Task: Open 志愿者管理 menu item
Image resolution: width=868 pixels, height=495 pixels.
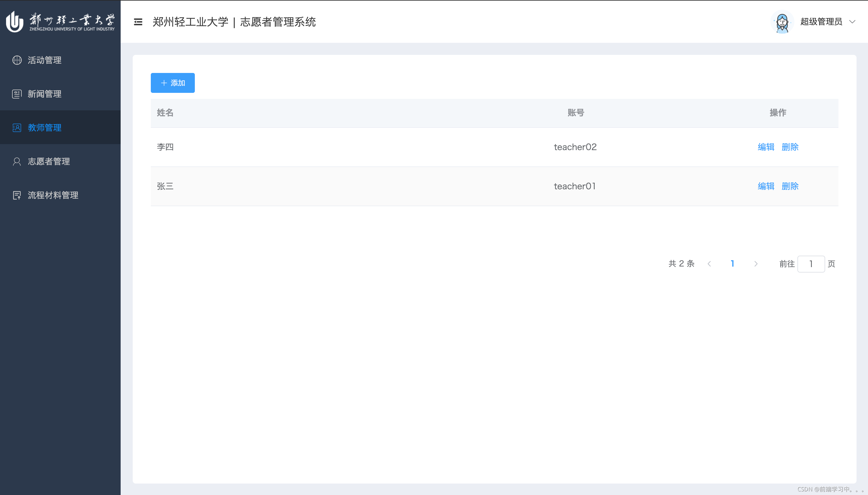Action: 49,162
